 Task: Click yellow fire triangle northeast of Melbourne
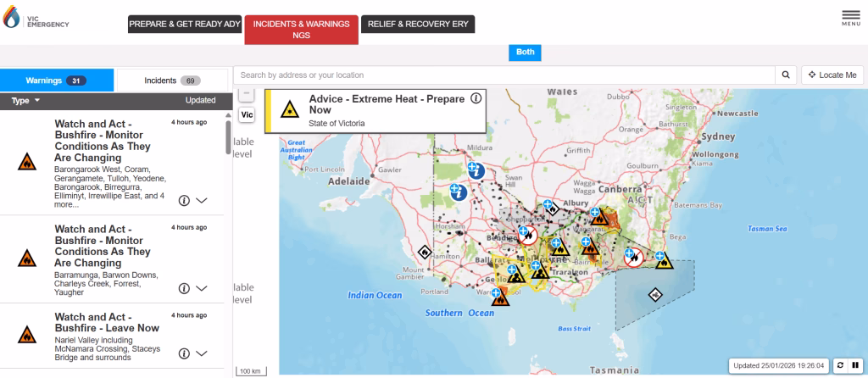560,247
